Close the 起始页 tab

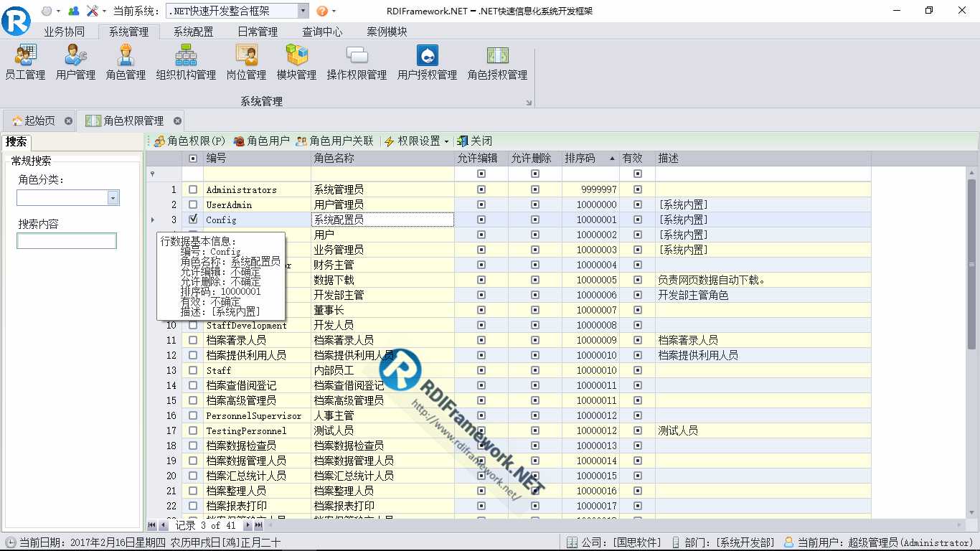(x=68, y=121)
